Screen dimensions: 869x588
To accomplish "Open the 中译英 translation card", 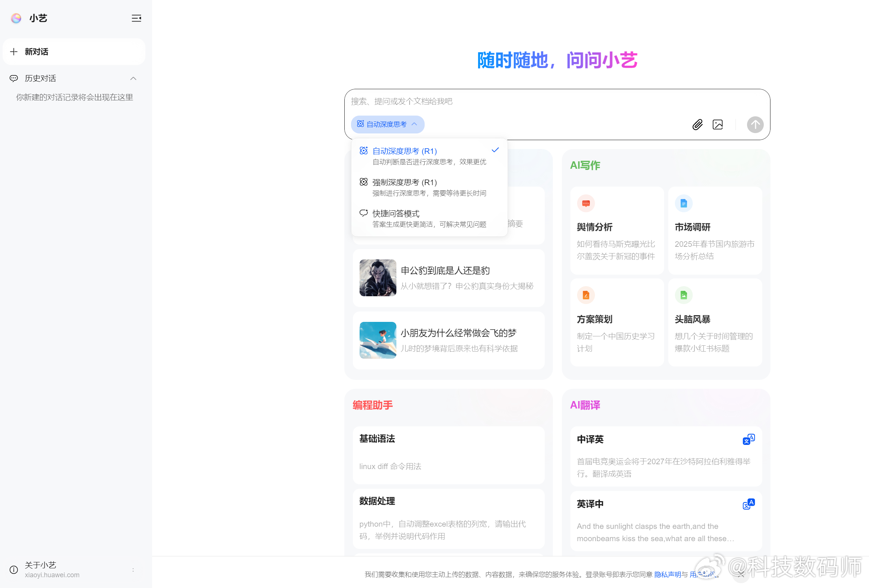I will [666, 456].
